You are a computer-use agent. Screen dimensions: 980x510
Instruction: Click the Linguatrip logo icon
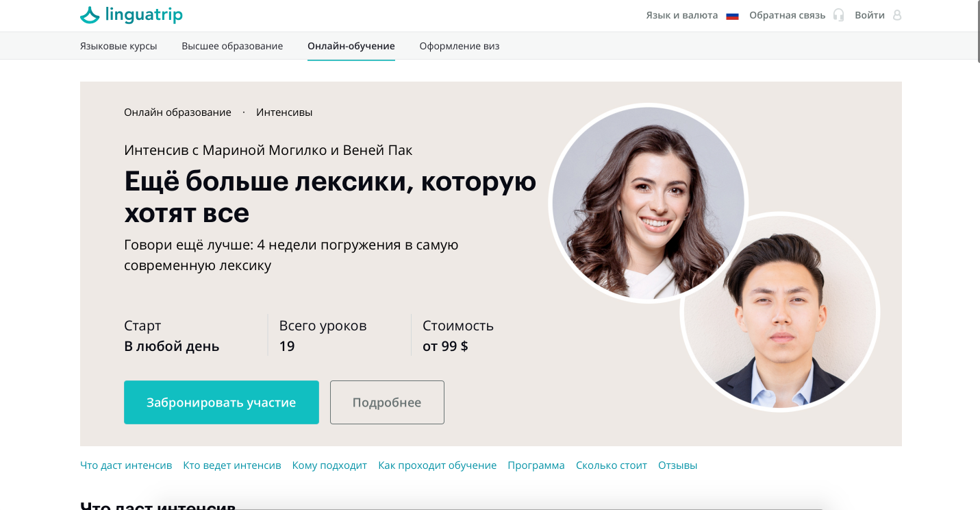pos(90,14)
